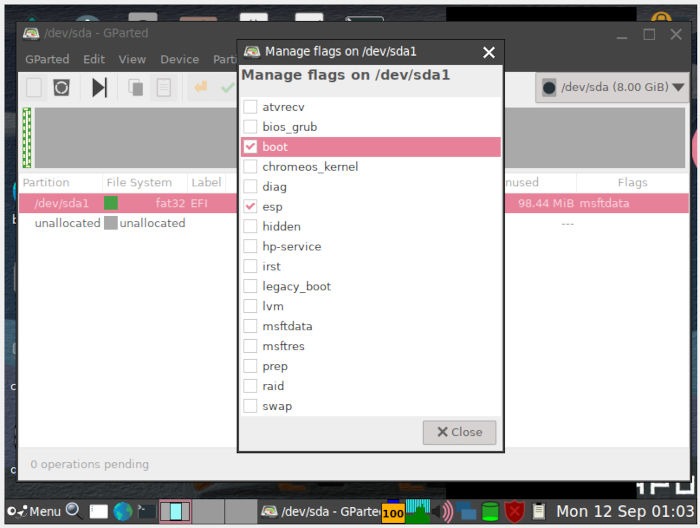
Task: Uncheck the boot flag checkbox
Action: 250,146
